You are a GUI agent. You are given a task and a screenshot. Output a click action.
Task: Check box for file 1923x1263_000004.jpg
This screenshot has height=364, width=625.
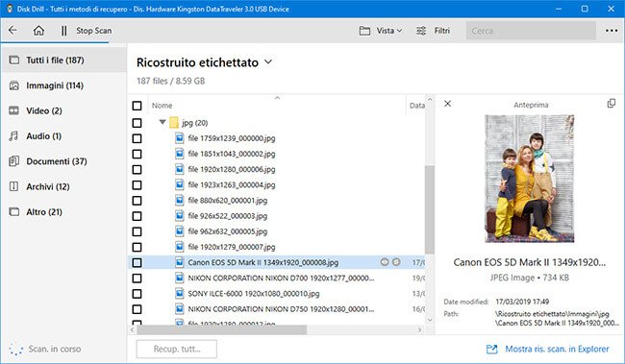tap(137, 184)
